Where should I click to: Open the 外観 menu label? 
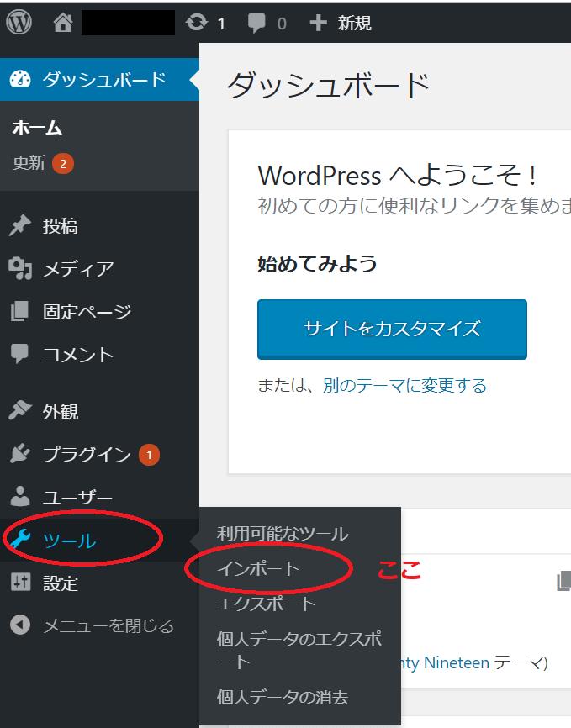[x=61, y=411]
